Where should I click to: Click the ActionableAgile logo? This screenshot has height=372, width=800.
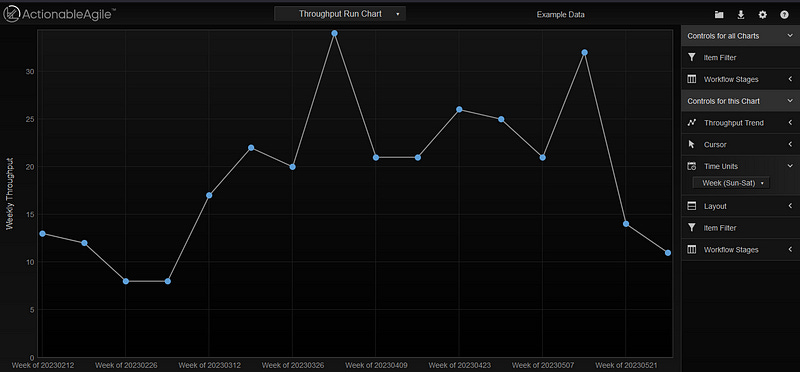coord(60,14)
